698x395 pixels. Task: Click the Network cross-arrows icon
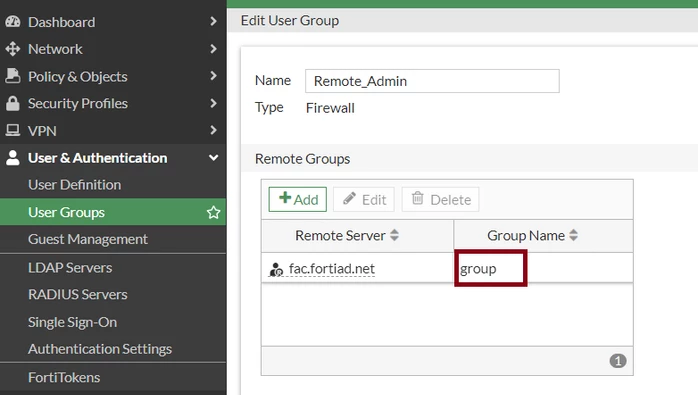pos(12,49)
